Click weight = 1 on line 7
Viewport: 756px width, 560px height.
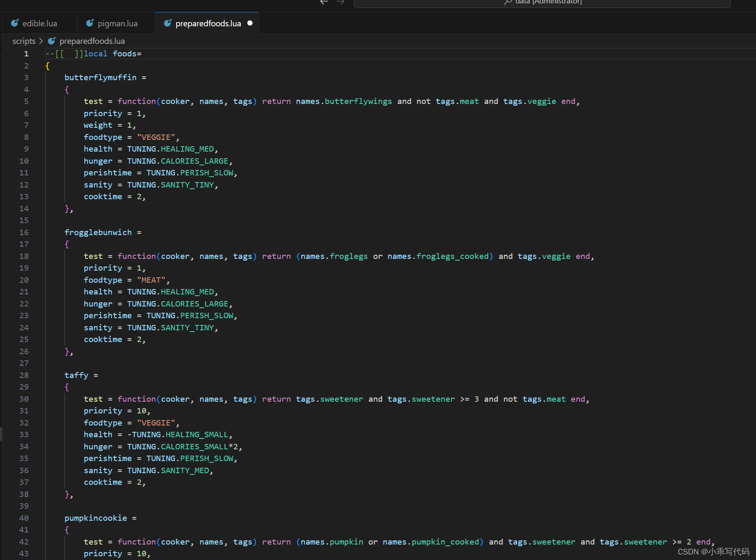coord(108,125)
